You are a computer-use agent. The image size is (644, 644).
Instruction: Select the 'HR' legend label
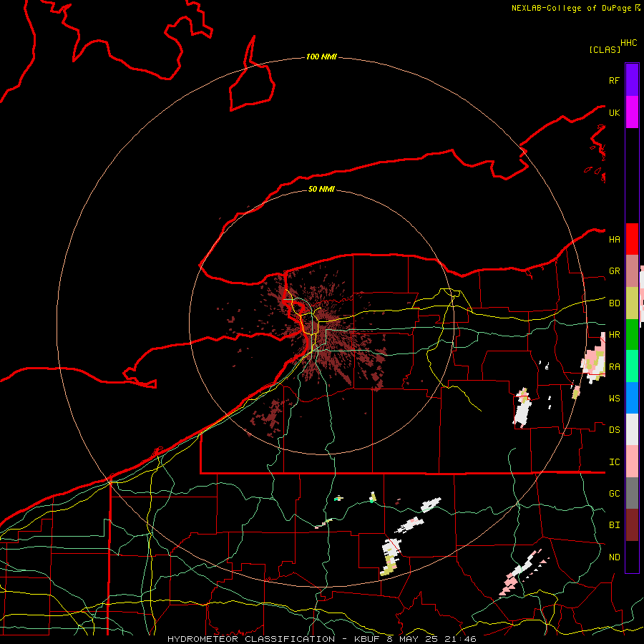click(x=614, y=335)
